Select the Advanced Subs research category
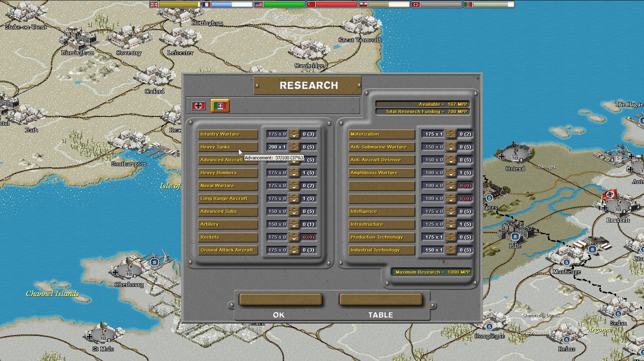This screenshot has width=644, height=361. tap(228, 211)
